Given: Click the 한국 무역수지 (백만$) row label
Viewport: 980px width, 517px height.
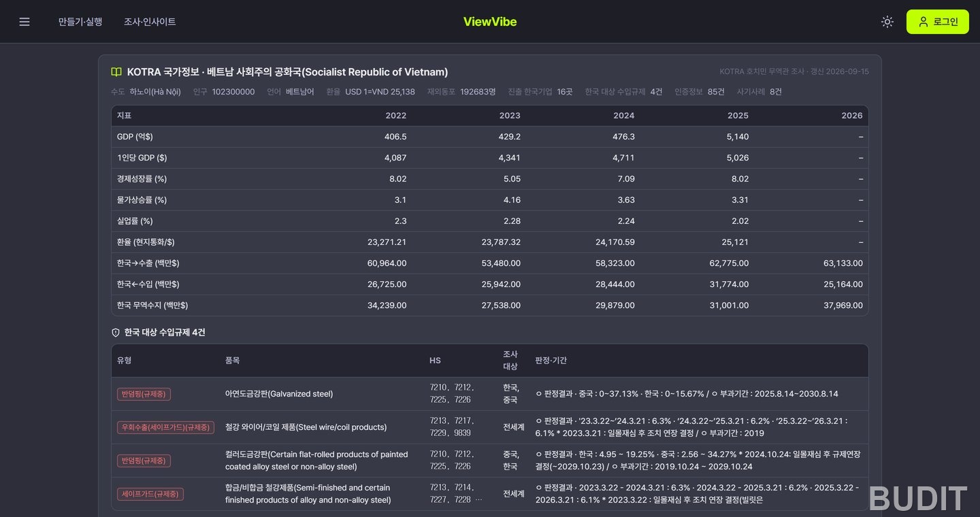Looking at the screenshot, I should (x=152, y=305).
